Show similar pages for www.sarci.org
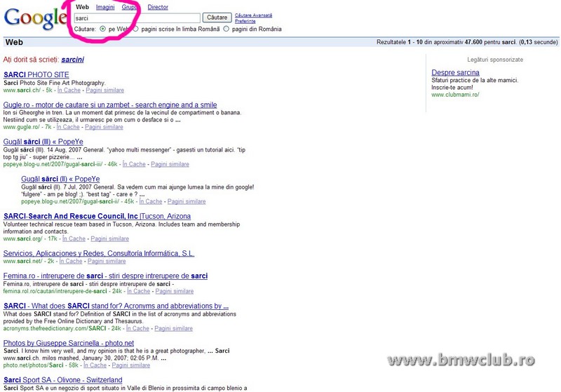The width and height of the screenshot is (561, 392). (x=110, y=238)
